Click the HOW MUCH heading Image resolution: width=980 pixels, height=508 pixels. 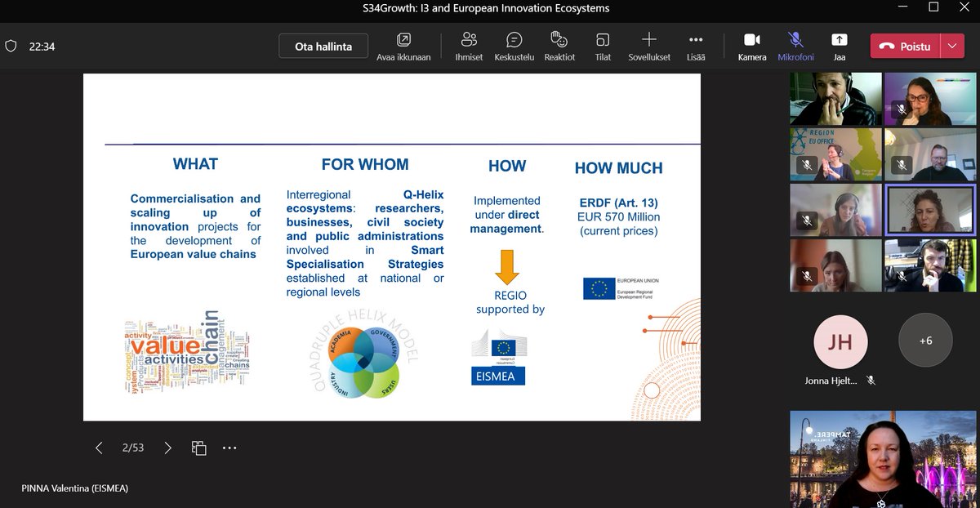[x=618, y=168]
